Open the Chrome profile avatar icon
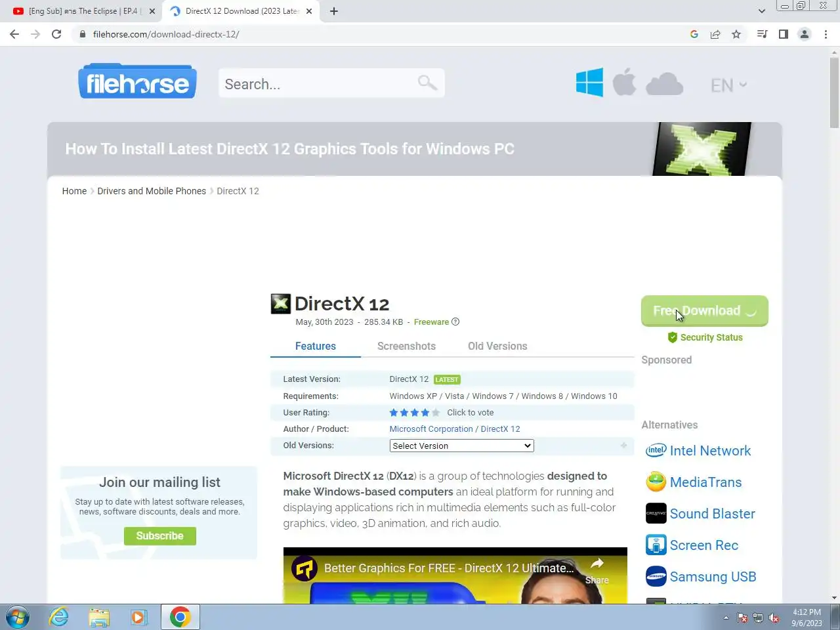The image size is (840, 630). pyautogui.click(x=805, y=34)
